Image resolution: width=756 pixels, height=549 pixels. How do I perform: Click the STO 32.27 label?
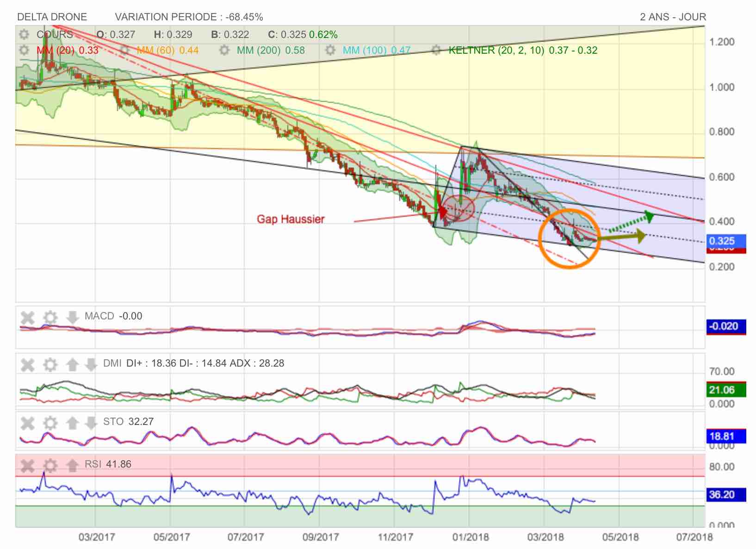128,422
